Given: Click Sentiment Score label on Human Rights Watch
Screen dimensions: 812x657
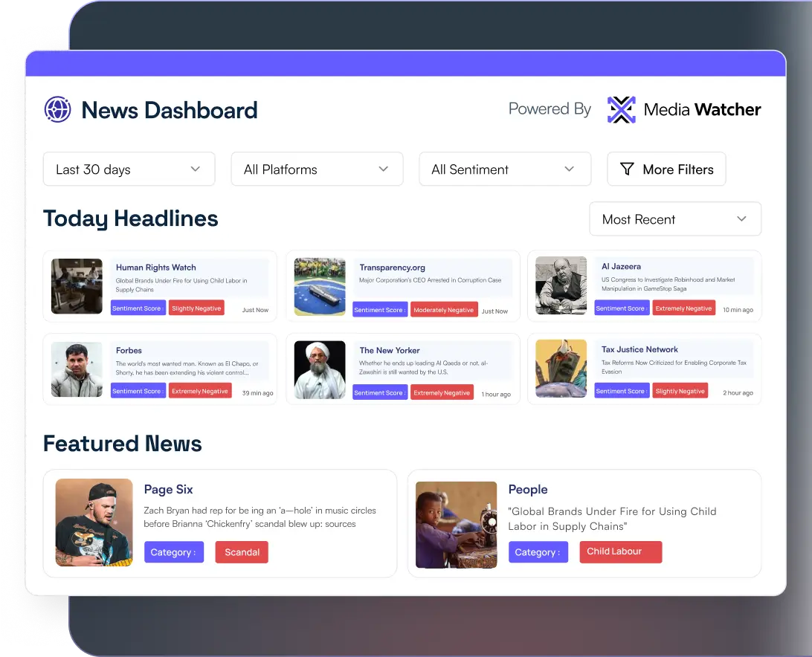Looking at the screenshot, I should 138,308.
